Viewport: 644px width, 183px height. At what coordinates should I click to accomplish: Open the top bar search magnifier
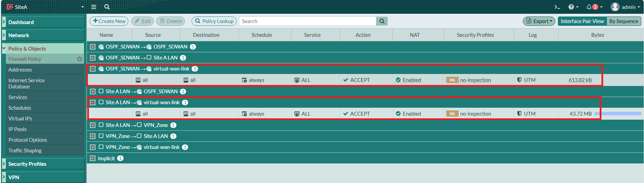click(x=107, y=7)
